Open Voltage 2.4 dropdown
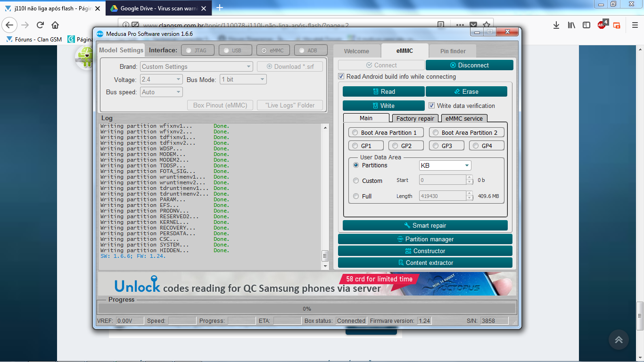644x362 pixels. [161, 80]
